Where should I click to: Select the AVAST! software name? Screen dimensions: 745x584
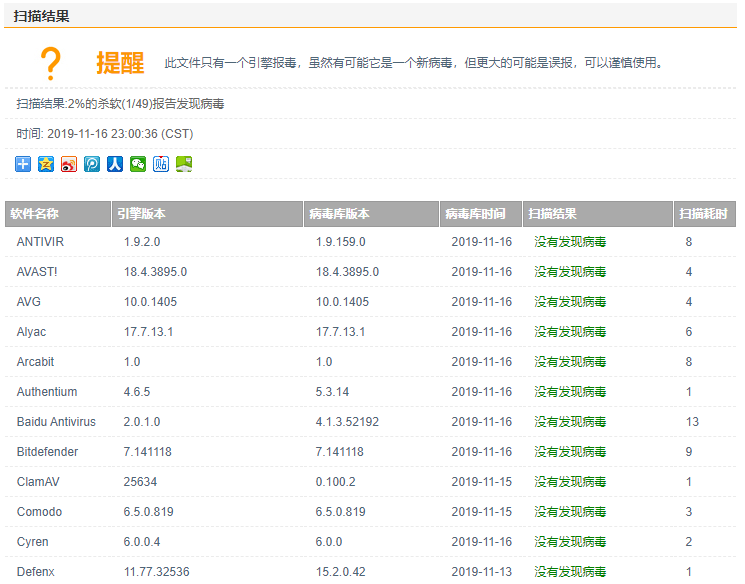point(37,272)
